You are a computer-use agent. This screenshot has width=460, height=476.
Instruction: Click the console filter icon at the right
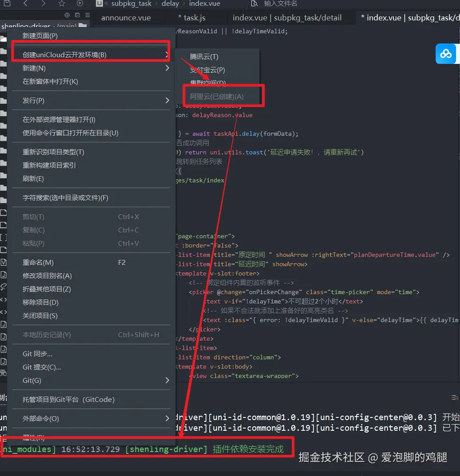(454, 397)
